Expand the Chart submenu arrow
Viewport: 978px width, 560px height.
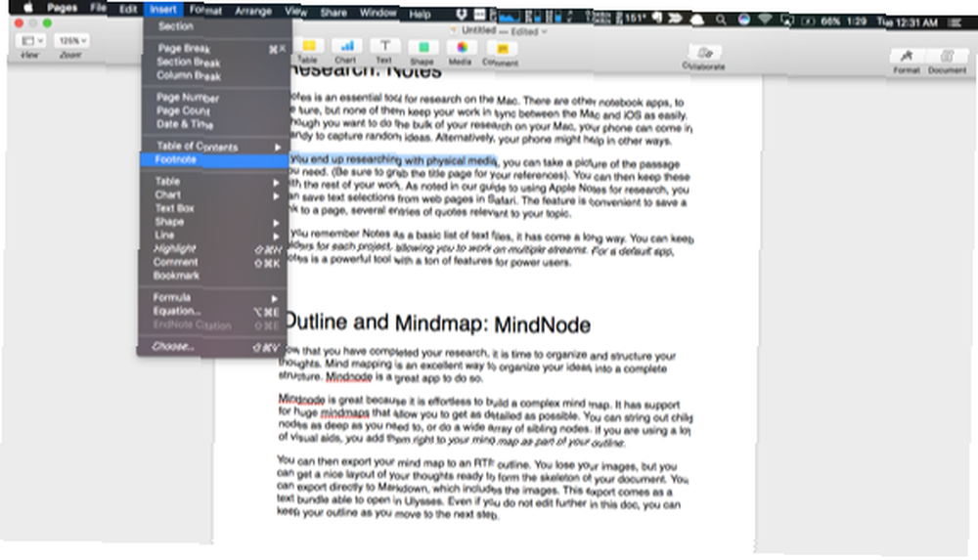tap(275, 196)
